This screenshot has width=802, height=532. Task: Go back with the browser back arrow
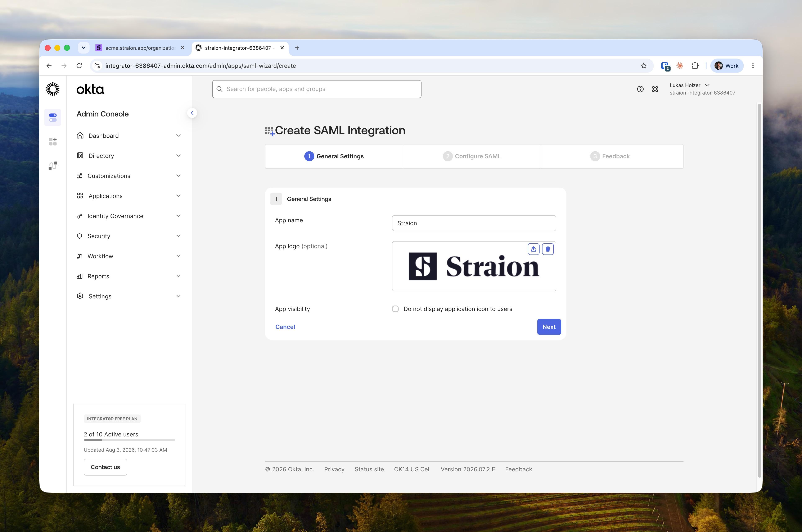pos(49,66)
